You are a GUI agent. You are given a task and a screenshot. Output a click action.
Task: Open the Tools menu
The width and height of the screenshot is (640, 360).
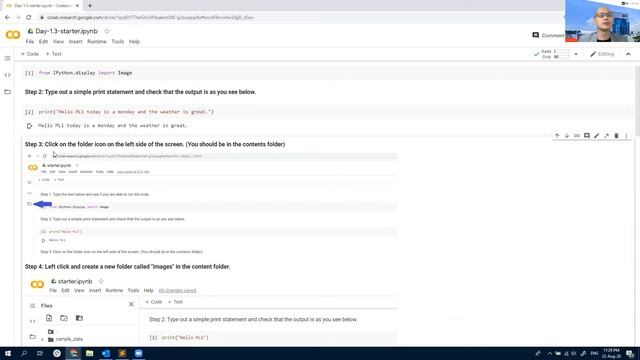[118, 42]
